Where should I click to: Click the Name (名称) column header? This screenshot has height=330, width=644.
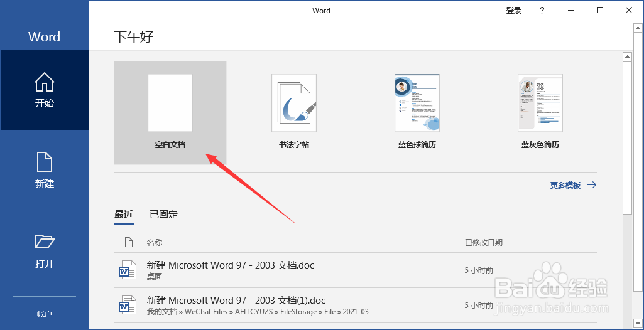tap(155, 243)
